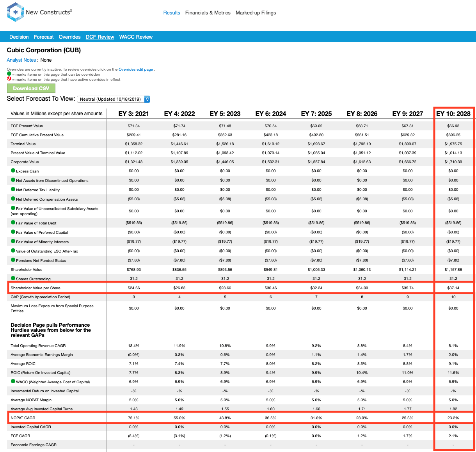
Task: Click the New Constructs logo icon
Action: pos(15,12)
